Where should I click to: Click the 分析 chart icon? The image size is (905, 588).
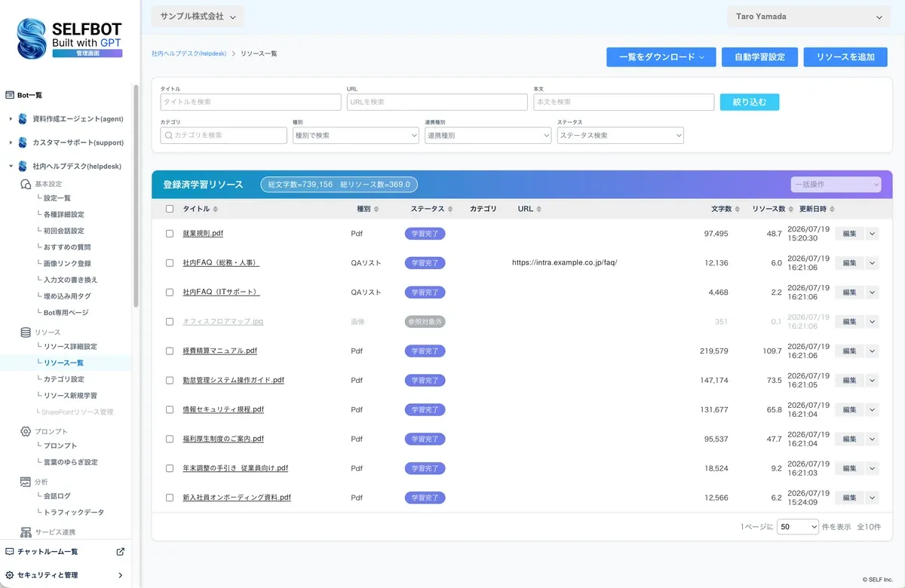[26, 481]
